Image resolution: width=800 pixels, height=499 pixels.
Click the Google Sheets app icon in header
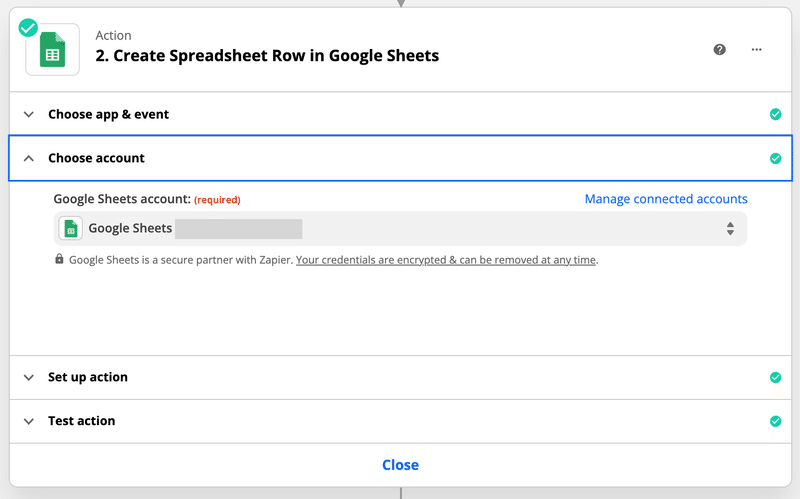(53, 49)
